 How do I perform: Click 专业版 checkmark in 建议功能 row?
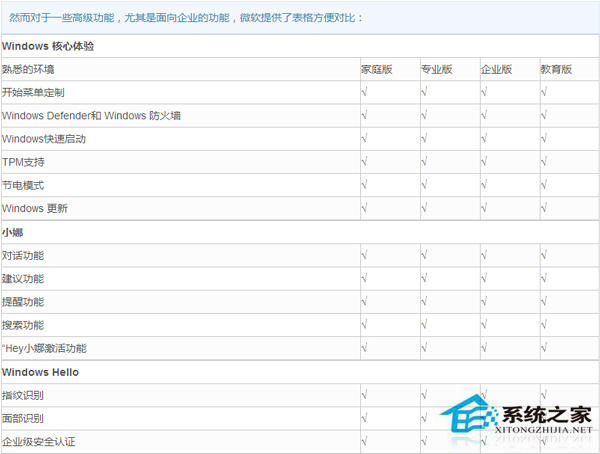click(x=424, y=278)
